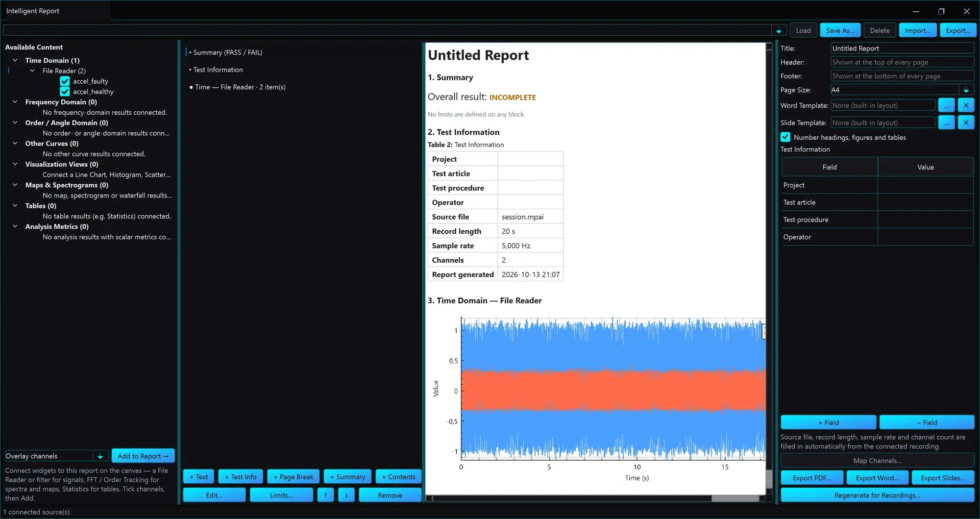Export the report to Word
Image resolution: width=980 pixels, height=519 pixels.
click(877, 478)
